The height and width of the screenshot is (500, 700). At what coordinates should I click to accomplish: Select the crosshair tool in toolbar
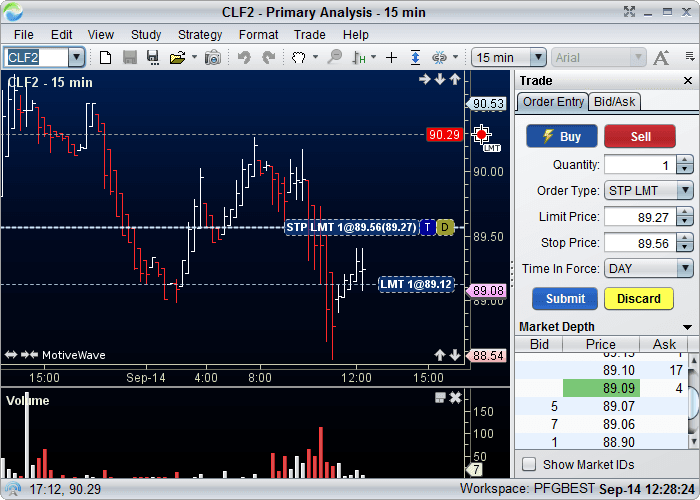[391, 58]
